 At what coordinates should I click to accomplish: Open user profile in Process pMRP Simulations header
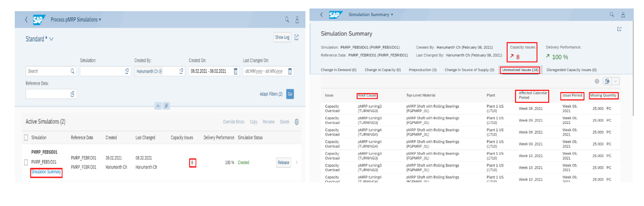click(297, 20)
